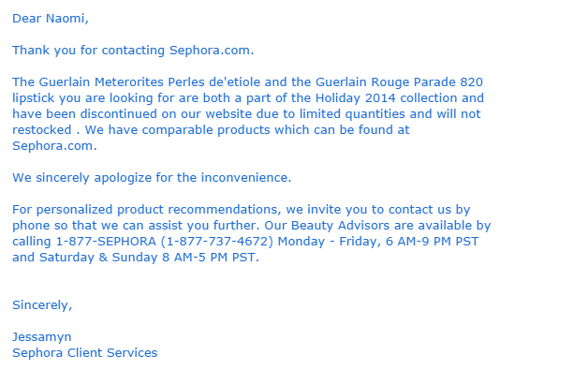The width and height of the screenshot is (588, 385).
Task: Click the text 'Saturday & Sunday 8 AM-5 PM PST'
Action: click(147, 258)
